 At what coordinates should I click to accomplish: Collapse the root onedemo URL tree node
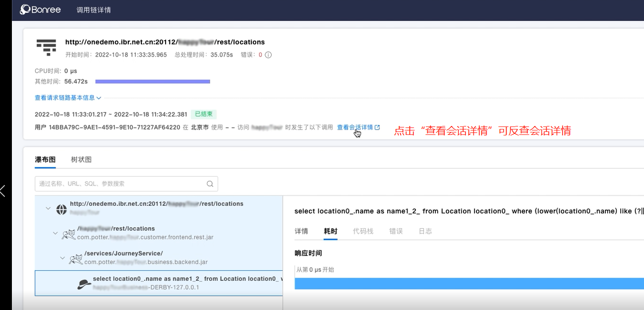coord(48,208)
